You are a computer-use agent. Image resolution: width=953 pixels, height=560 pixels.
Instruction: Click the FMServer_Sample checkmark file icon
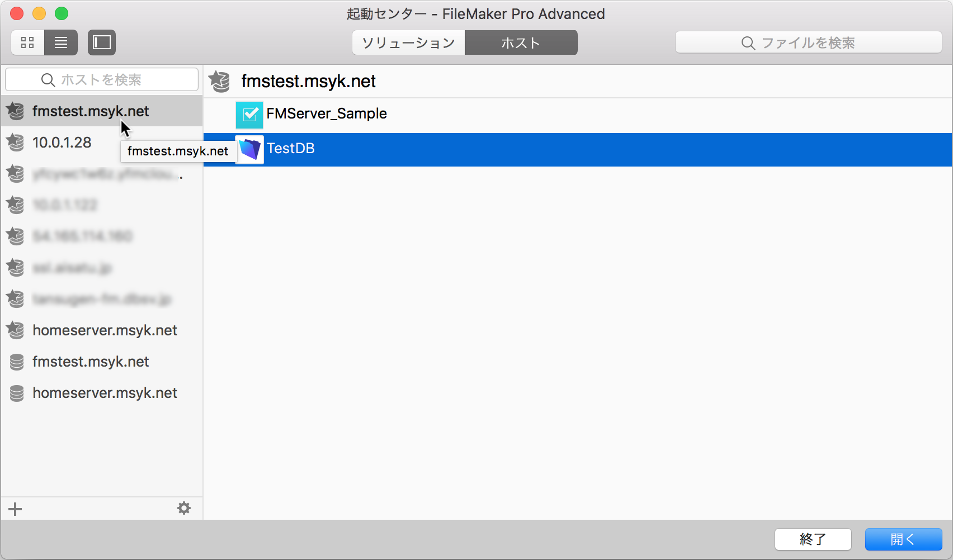click(249, 115)
